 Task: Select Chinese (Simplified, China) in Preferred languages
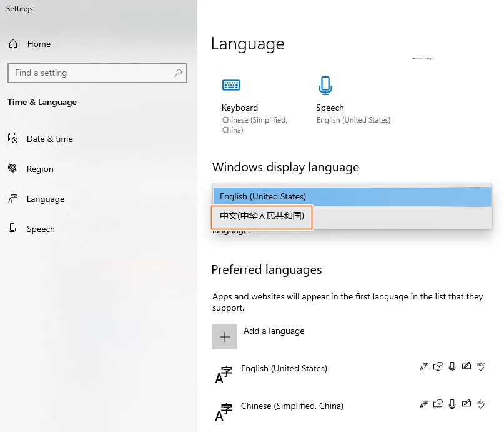coord(292,406)
